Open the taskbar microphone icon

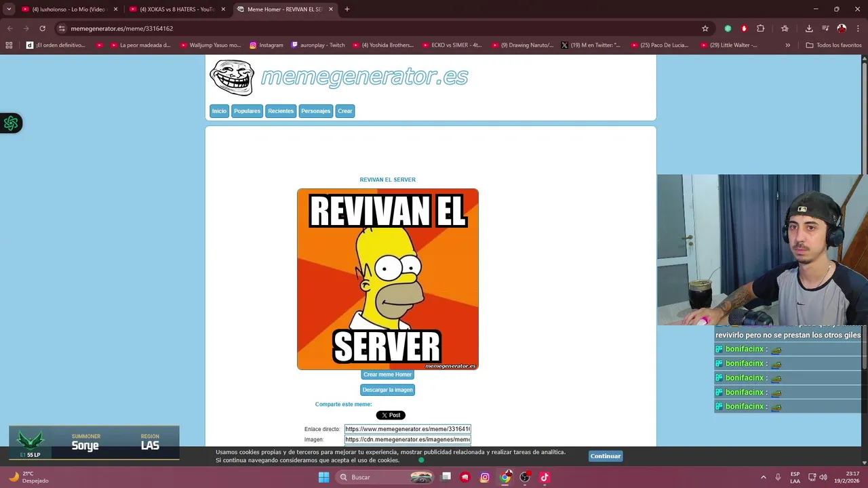(778, 477)
